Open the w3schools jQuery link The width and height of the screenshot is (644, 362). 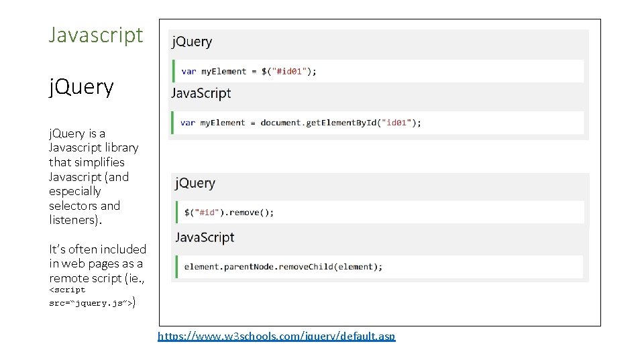(x=276, y=336)
